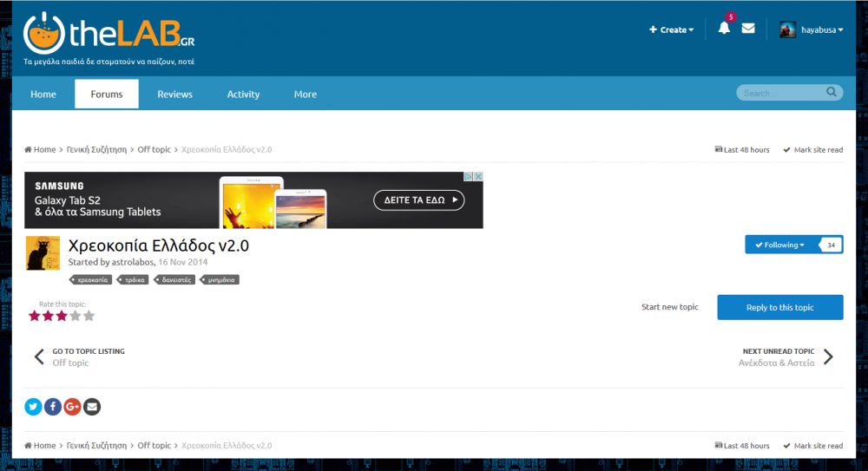Open the Create dropdown menu

(x=672, y=29)
